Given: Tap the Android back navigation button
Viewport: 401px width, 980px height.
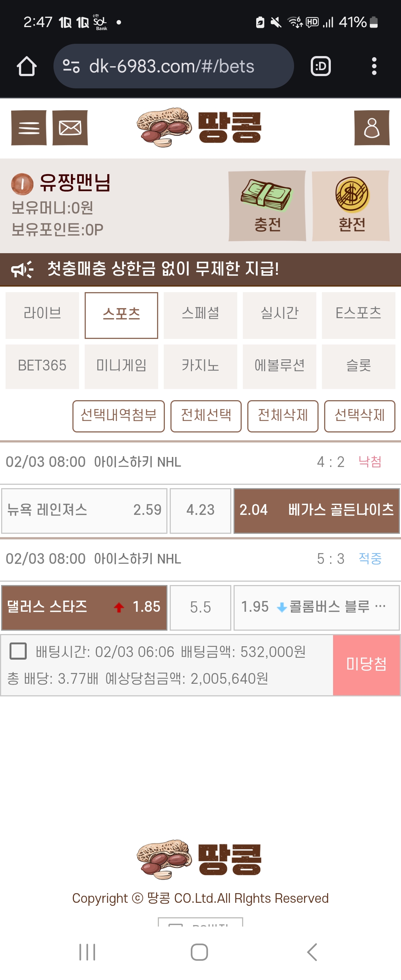Looking at the screenshot, I should (312, 952).
